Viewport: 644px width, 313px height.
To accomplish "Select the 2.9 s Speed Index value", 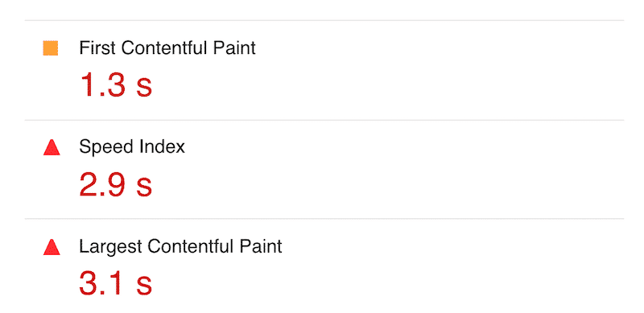I will tap(115, 184).
